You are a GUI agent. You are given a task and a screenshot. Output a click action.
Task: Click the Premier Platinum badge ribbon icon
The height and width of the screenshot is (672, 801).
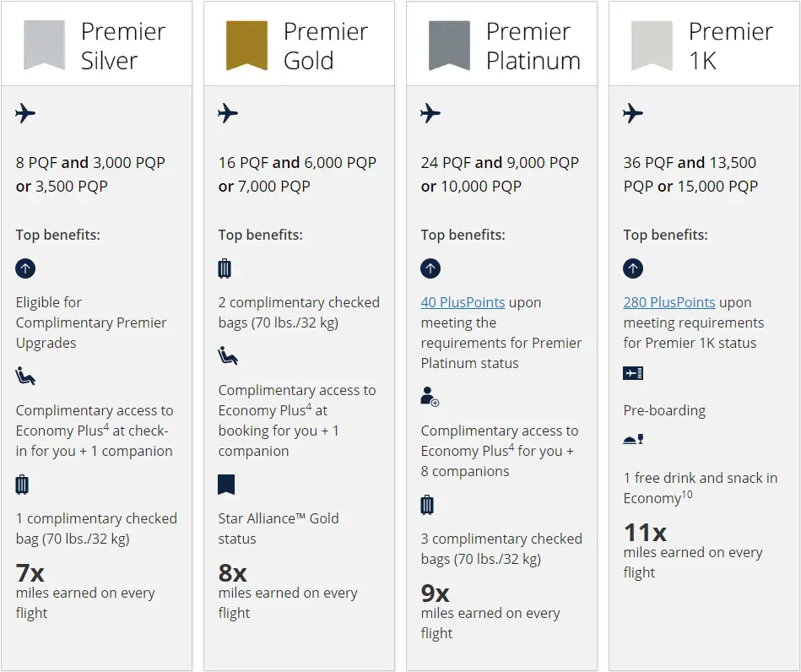pos(449,46)
